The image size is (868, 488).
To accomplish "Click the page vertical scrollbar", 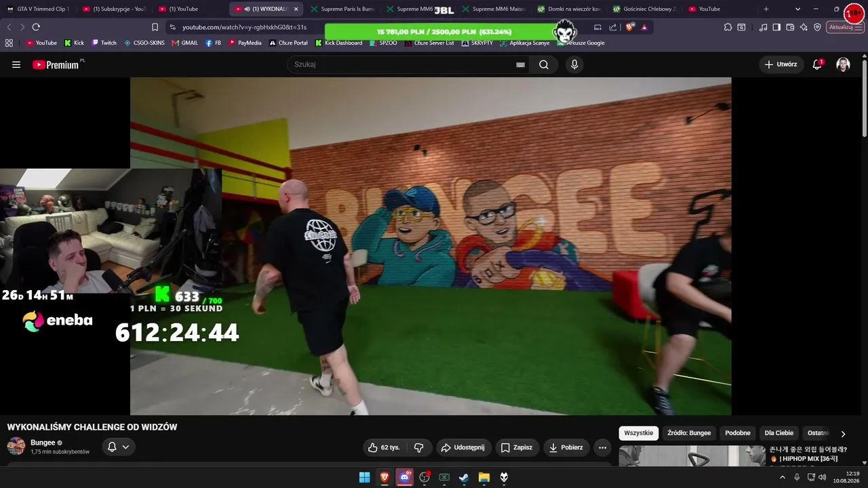I will click(864, 98).
